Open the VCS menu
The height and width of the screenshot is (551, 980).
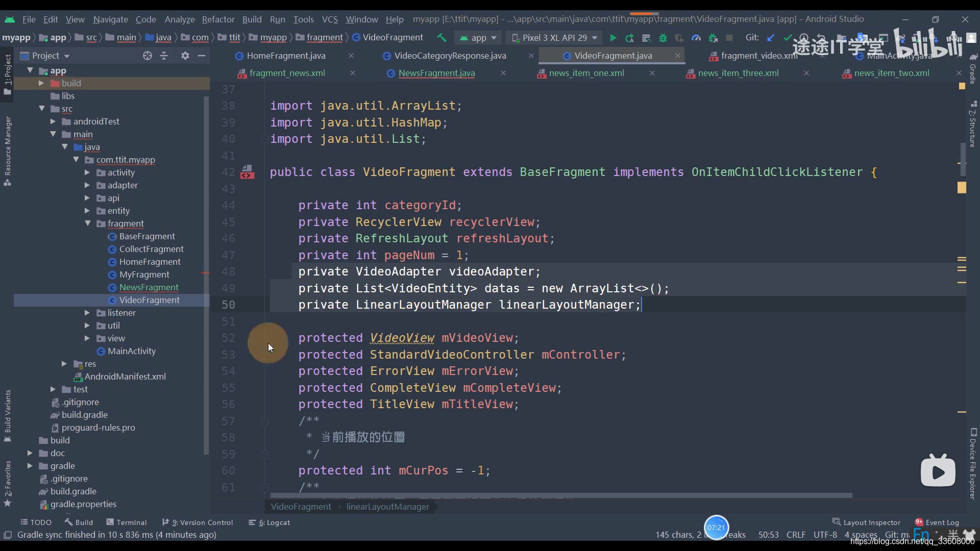pos(330,19)
